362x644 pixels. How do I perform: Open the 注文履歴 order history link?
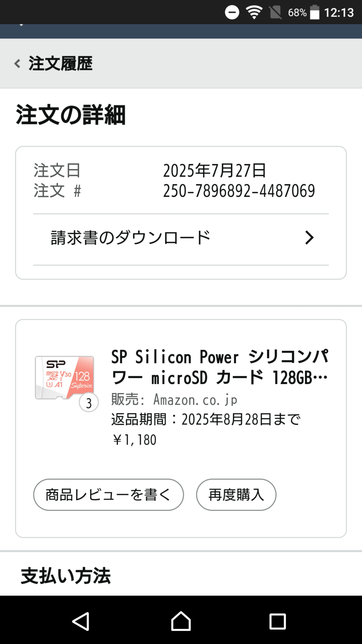pyautogui.click(x=61, y=64)
